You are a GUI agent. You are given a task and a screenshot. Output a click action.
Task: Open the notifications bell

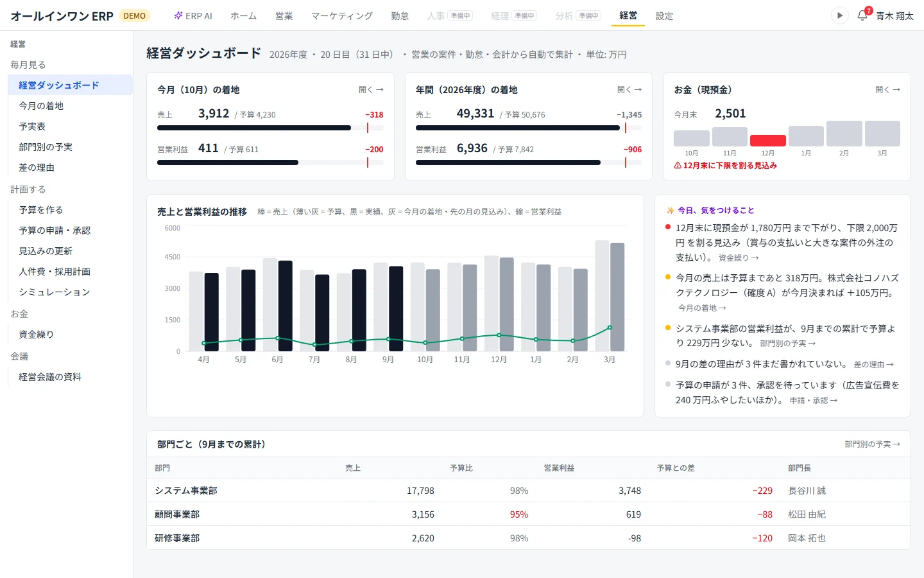coord(863,15)
